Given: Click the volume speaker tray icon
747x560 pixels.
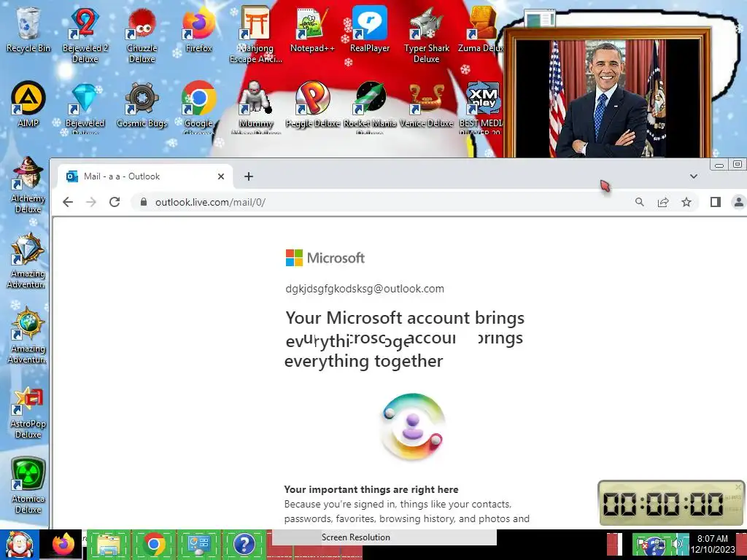Looking at the screenshot, I should tap(678, 544).
